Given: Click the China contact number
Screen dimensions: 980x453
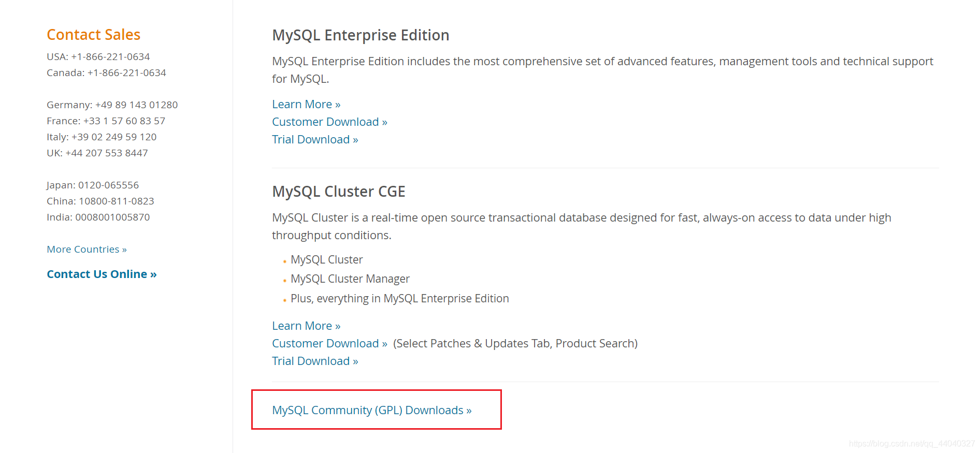Looking at the screenshot, I should [x=100, y=201].
